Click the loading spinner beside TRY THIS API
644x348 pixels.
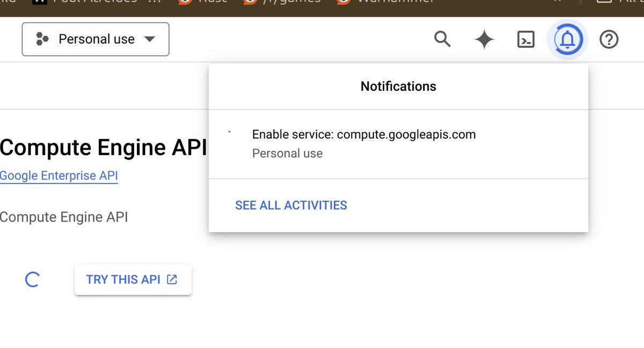(x=32, y=279)
